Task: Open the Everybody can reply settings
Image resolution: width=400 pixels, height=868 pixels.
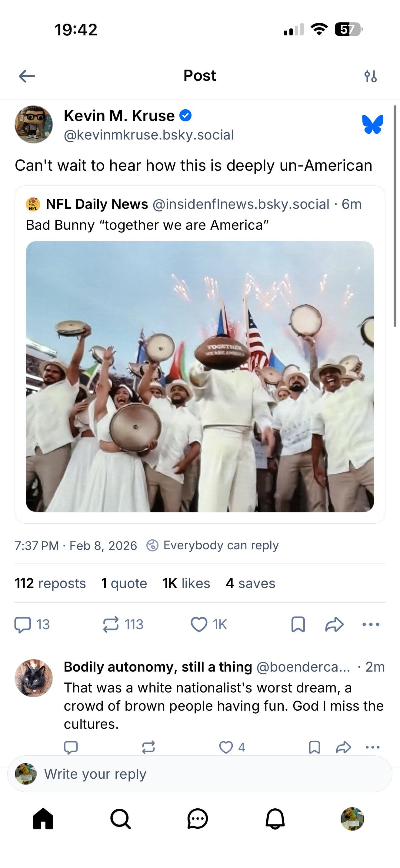Action: [213, 545]
